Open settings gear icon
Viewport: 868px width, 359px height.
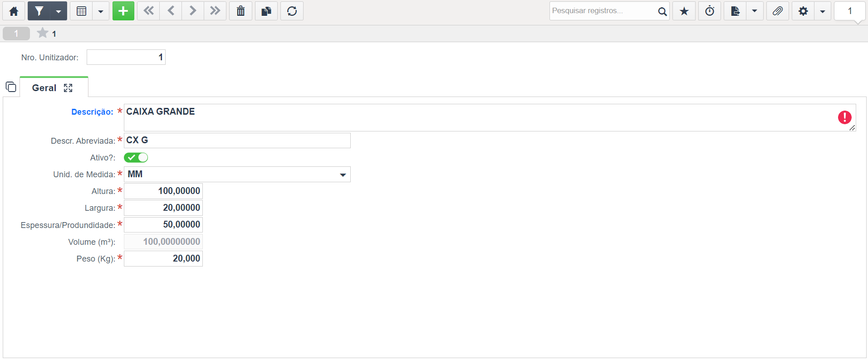point(803,11)
